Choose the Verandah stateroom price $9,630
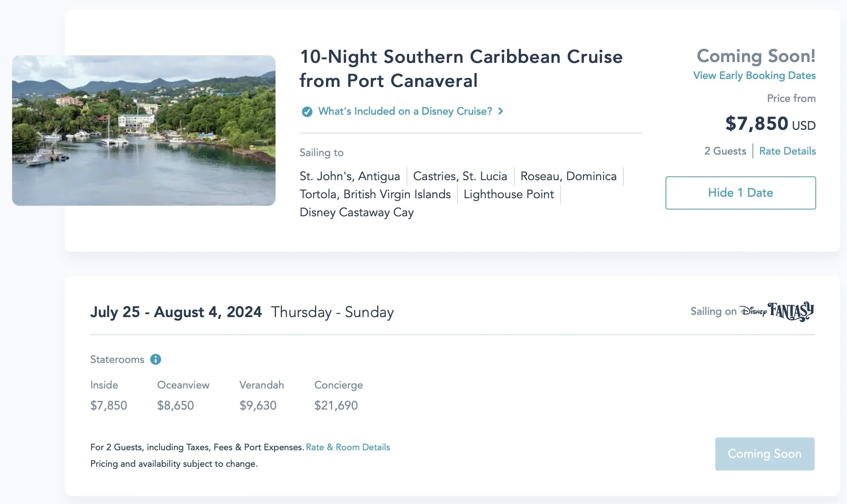Viewport: 847px width, 504px height. point(258,405)
